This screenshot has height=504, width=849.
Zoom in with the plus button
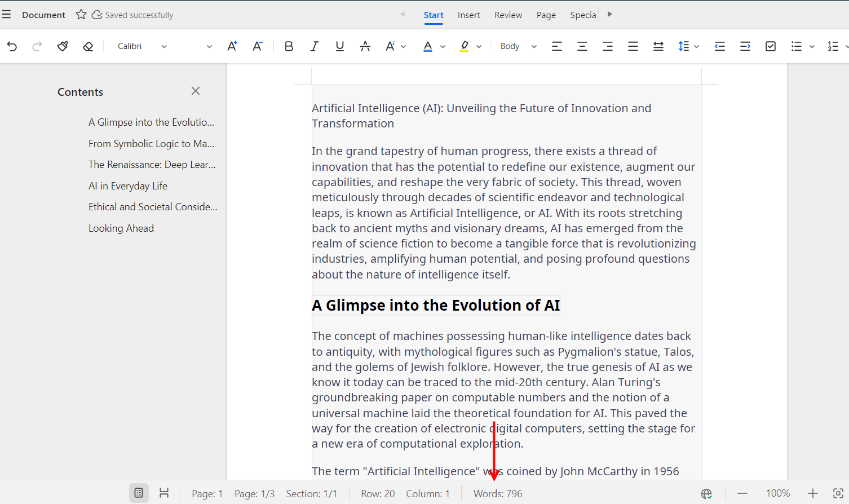[x=812, y=494]
